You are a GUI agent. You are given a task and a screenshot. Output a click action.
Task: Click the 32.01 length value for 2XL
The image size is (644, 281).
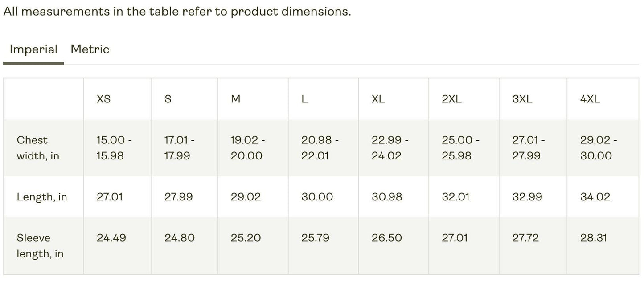455,197
